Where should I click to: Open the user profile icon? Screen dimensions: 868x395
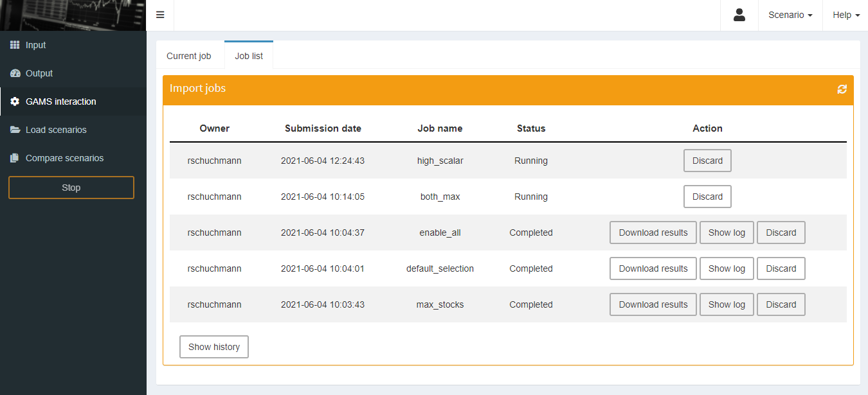pyautogui.click(x=739, y=15)
